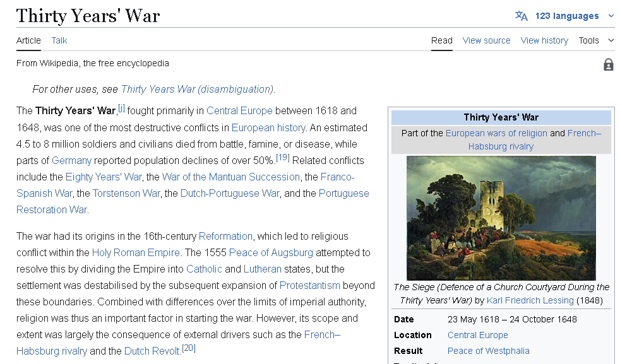Open the Dutch-Portuguese War link
The image size is (620, 364).
(x=230, y=193)
